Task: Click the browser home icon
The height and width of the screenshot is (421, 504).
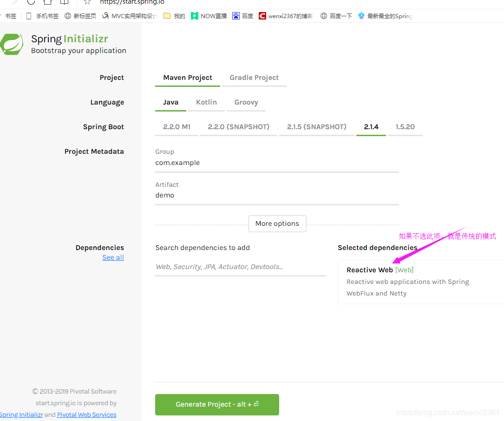Action: tap(47, 1)
